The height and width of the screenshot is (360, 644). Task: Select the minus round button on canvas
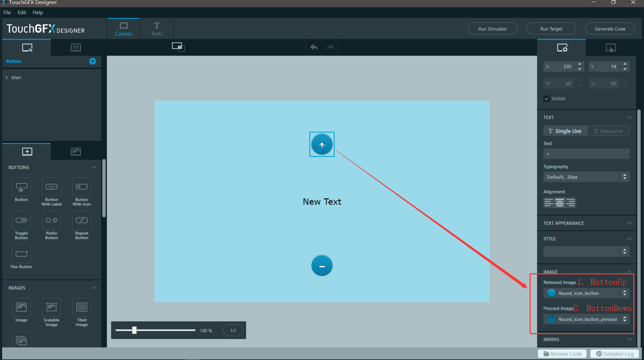pyautogui.click(x=322, y=265)
